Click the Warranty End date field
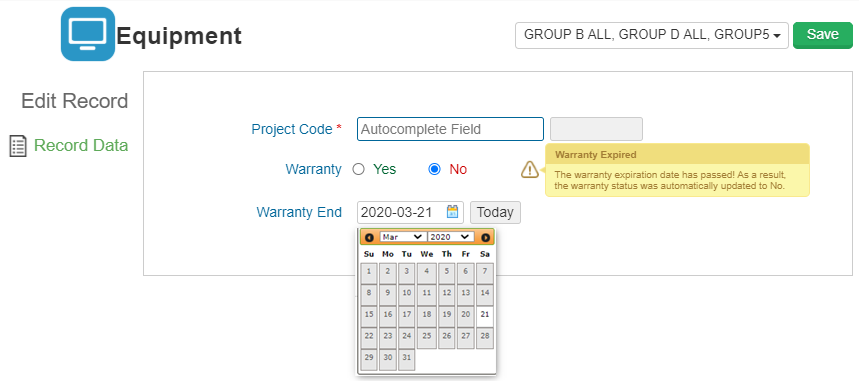 point(410,212)
